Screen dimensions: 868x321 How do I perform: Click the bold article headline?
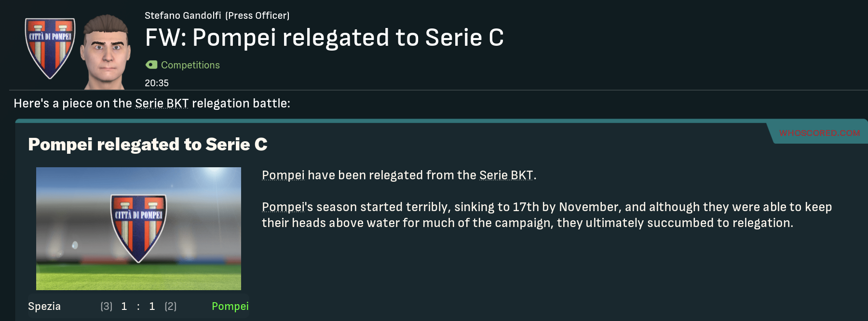point(148,144)
